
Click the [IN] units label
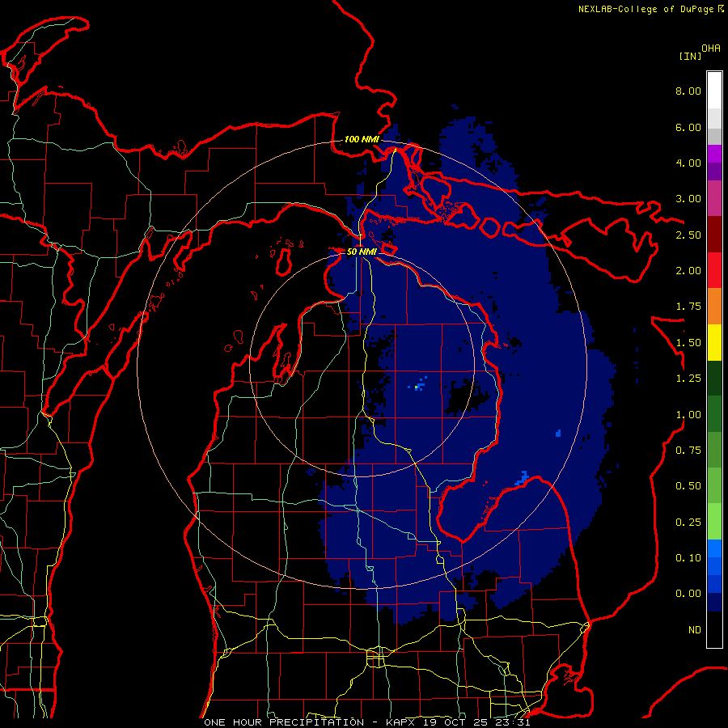pos(690,56)
